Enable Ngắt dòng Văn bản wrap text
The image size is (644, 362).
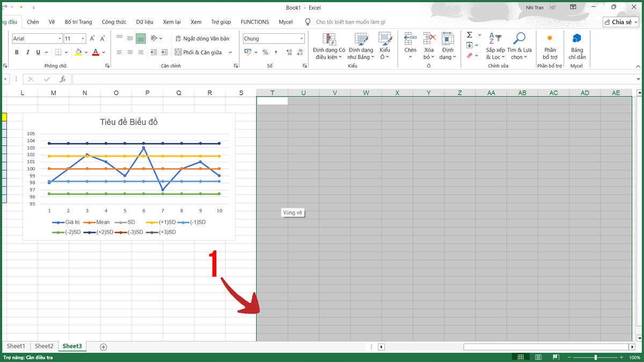(x=204, y=38)
